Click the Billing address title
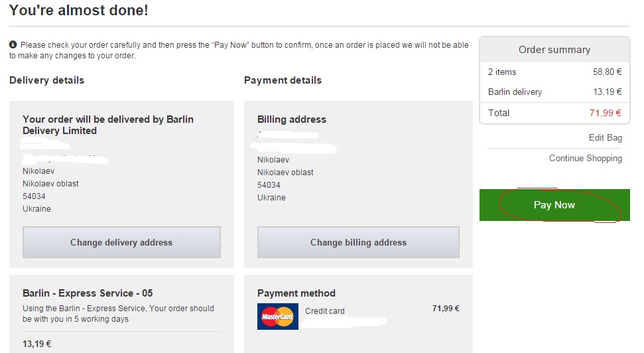644x353 pixels. click(292, 120)
